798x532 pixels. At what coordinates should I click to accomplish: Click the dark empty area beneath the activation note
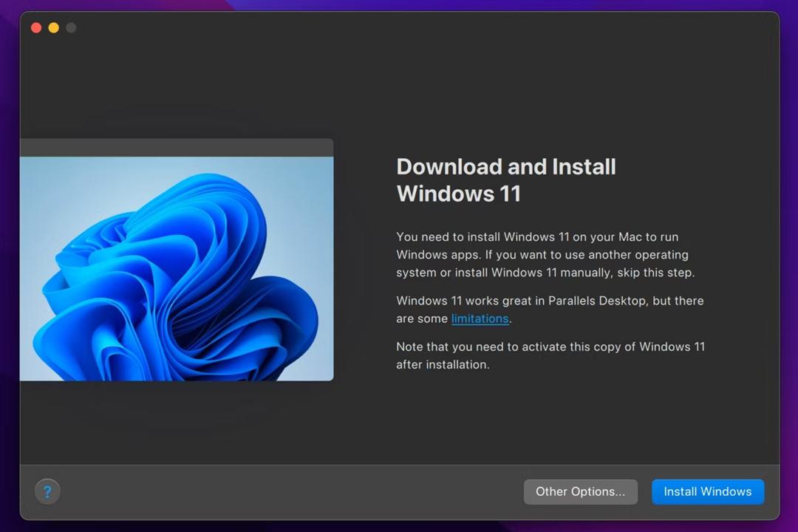coord(550,417)
